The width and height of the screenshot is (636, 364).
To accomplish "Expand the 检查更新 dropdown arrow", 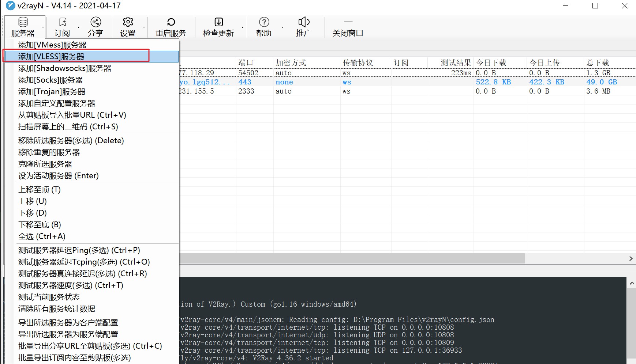I will click(242, 27).
